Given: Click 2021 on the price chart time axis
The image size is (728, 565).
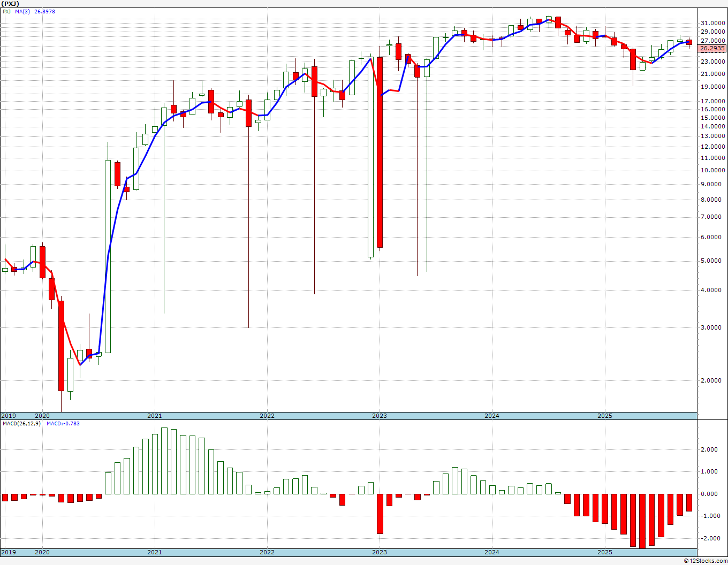Looking at the screenshot, I should 154,416.
